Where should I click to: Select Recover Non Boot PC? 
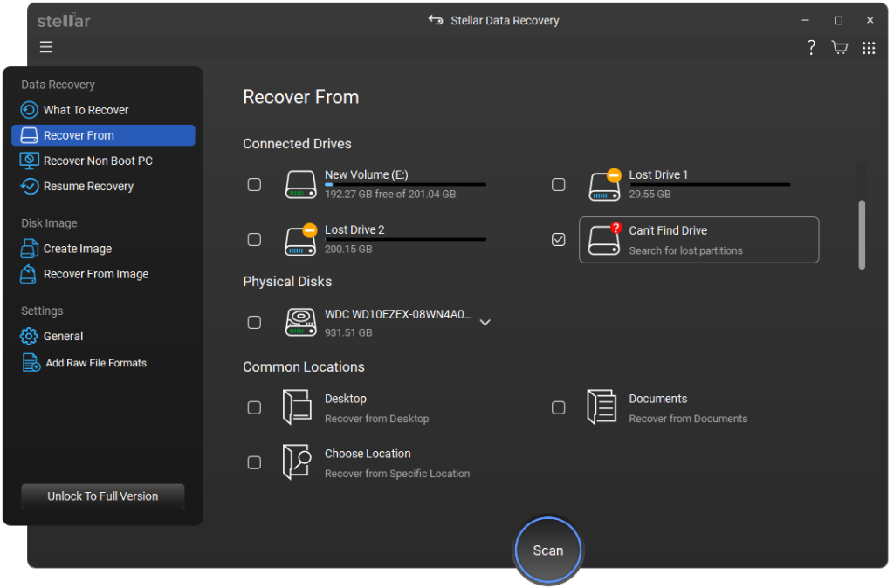tap(98, 161)
